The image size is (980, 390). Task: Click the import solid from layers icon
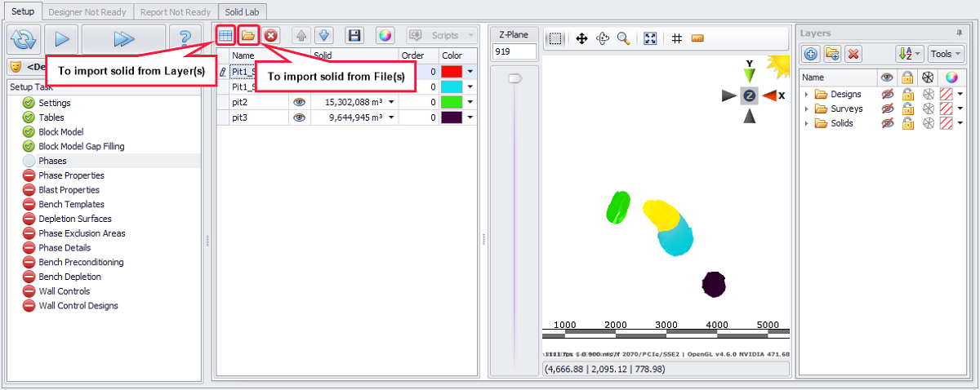point(226,35)
